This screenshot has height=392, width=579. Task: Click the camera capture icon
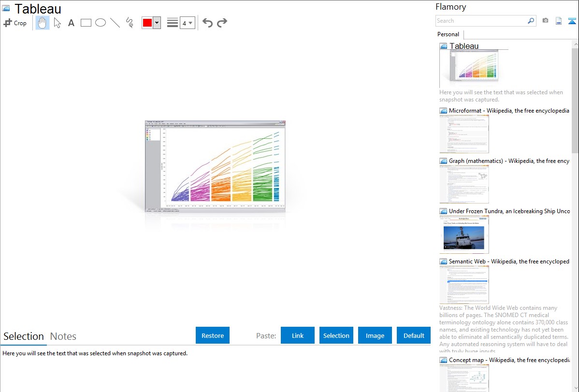(545, 21)
